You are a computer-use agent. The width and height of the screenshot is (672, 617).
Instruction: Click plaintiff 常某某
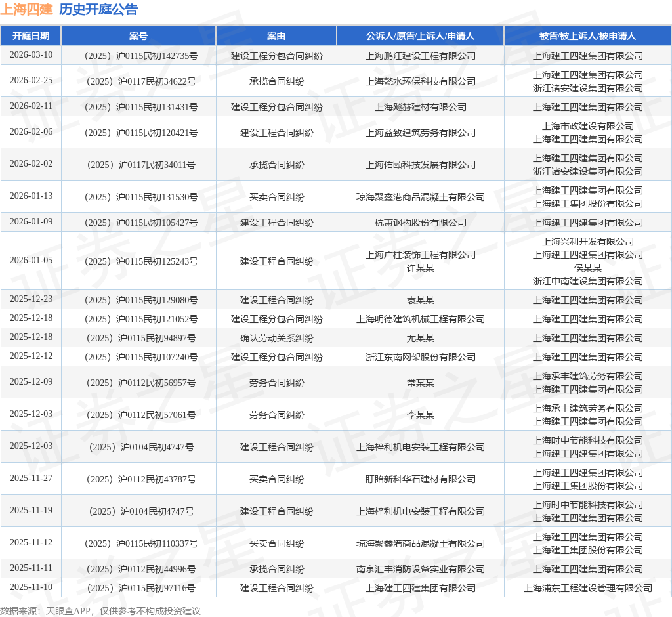point(421,383)
